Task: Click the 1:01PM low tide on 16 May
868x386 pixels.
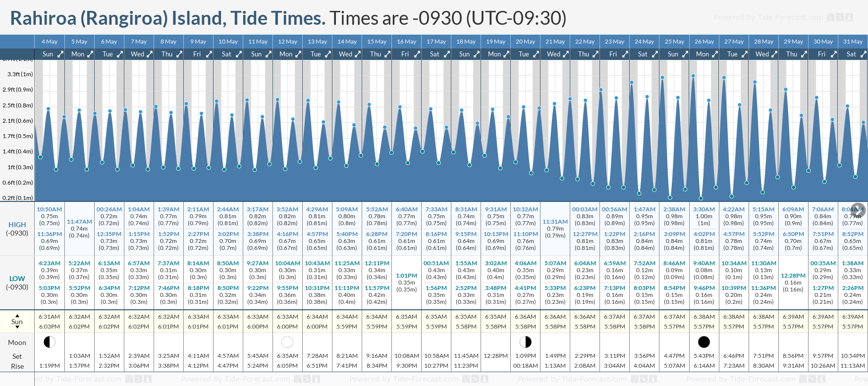Action: [x=406, y=283]
